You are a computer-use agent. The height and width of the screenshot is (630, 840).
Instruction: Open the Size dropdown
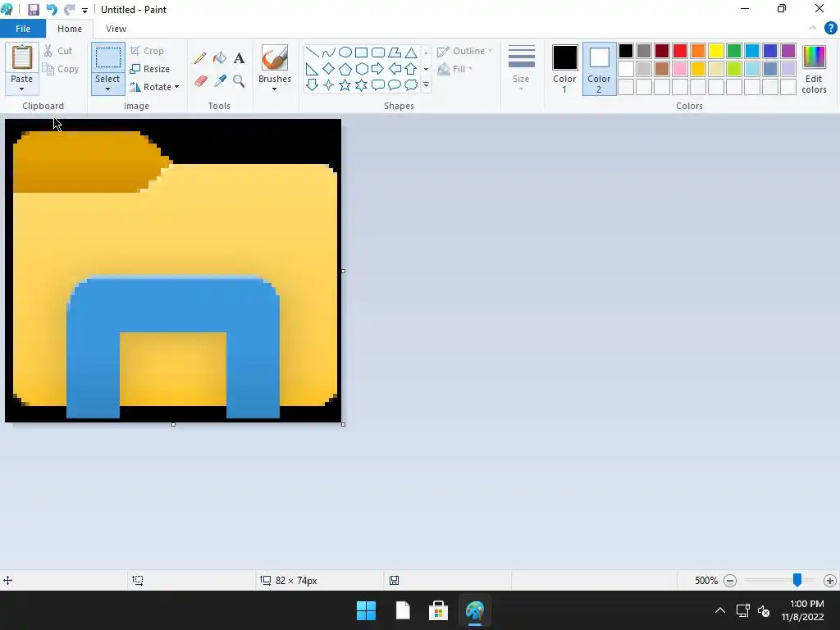pyautogui.click(x=521, y=69)
